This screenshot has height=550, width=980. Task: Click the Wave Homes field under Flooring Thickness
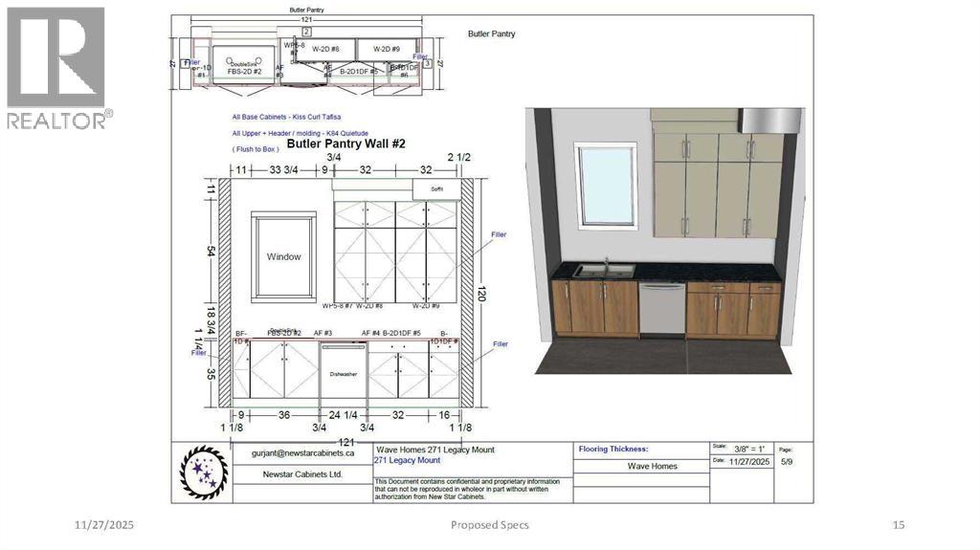[652, 467]
